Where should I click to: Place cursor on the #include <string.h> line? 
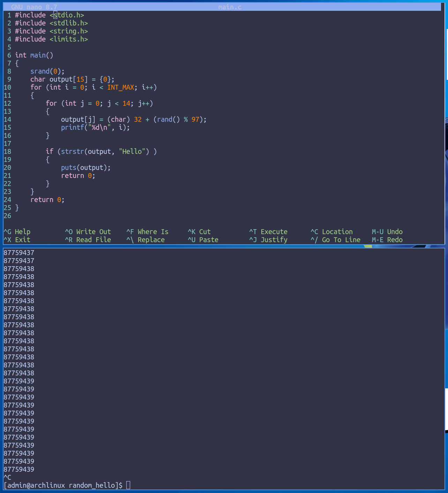tap(51, 31)
